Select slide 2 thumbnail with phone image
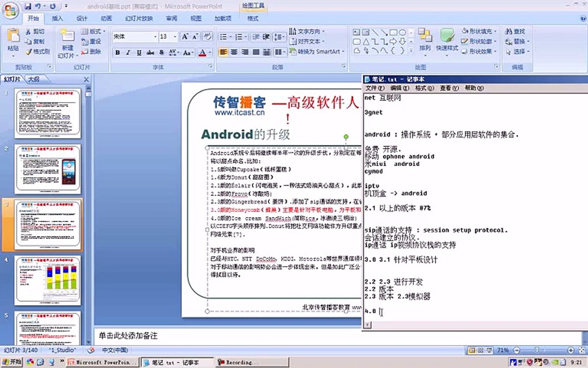The height and width of the screenshot is (368, 588). 47,169
